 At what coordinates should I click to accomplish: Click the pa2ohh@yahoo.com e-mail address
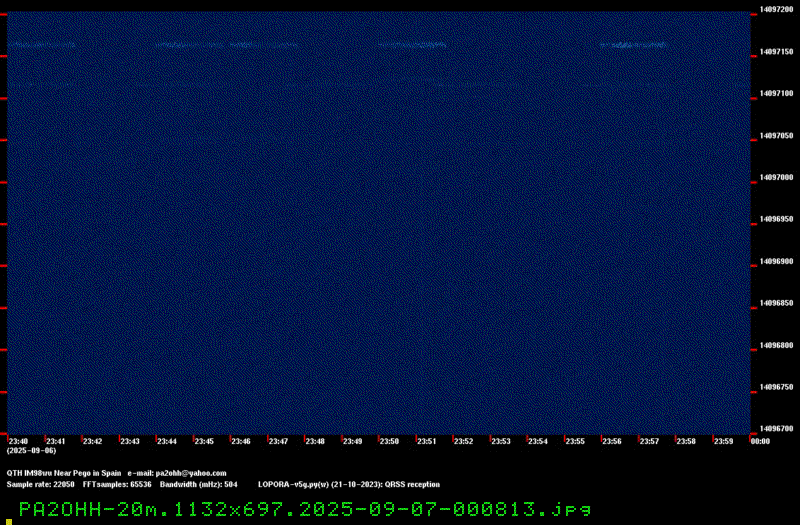pos(191,473)
